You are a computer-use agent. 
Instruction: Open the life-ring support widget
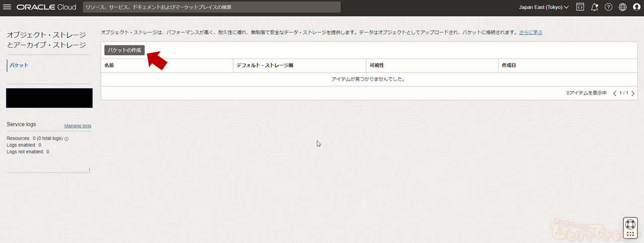point(630,224)
